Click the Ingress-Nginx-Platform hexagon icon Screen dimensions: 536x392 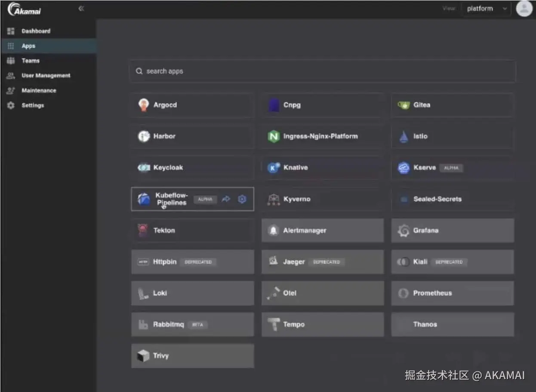coord(274,136)
